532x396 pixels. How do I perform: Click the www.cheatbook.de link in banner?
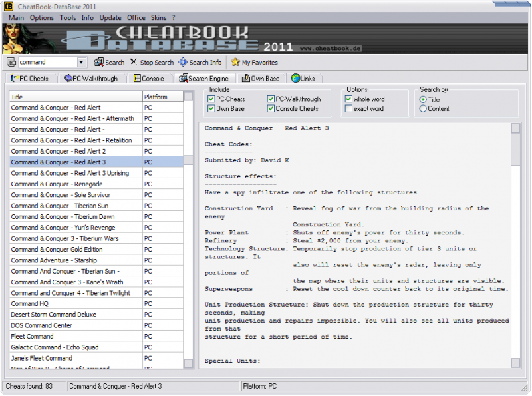(x=330, y=48)
